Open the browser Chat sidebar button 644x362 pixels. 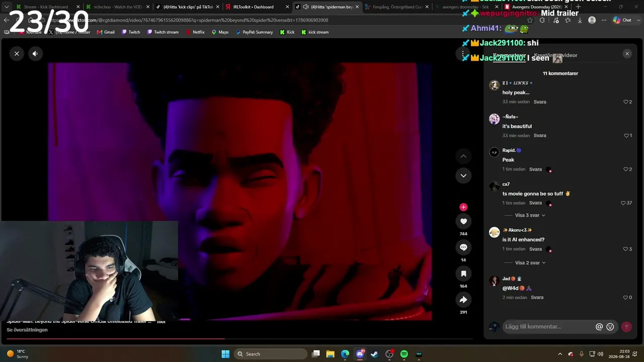(x=622, y=20)
